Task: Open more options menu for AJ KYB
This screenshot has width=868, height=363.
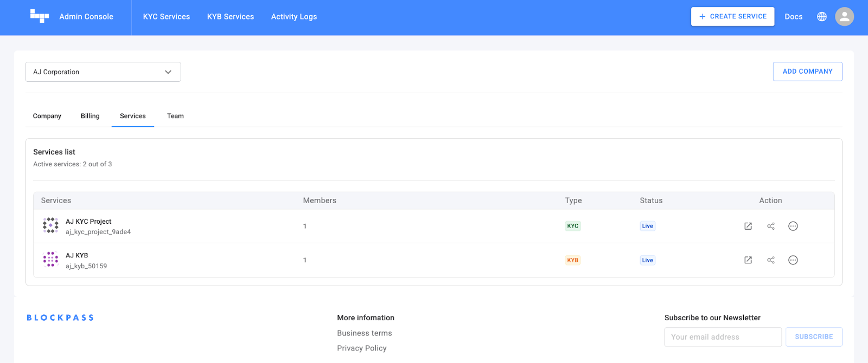Action: pos(793,260)
